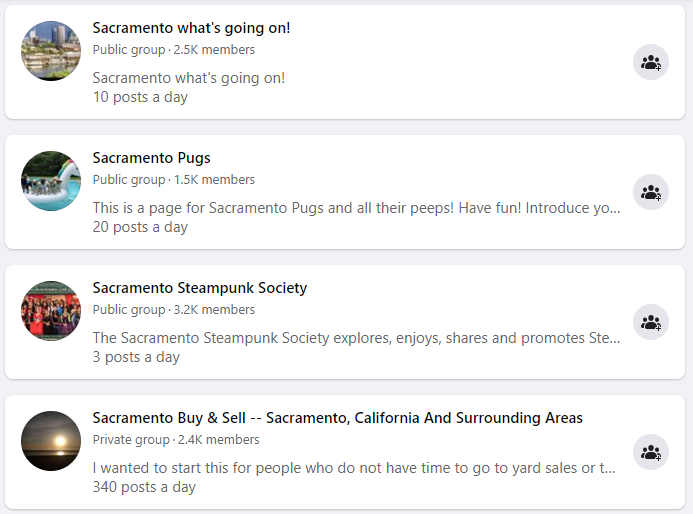Click the Sacramento skyline group avatar
The height and width of the screenshot is (514, 693).
pyautogui.click(x=51, y=51)
